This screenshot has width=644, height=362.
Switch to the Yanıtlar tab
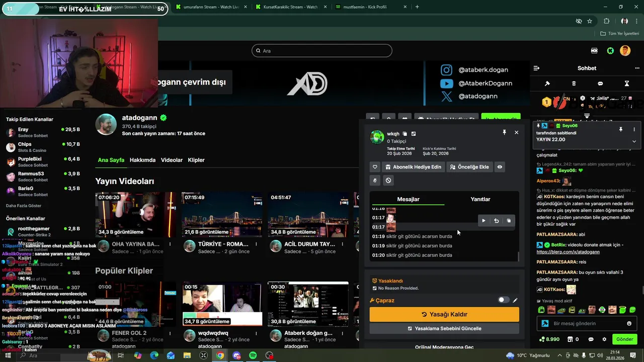tap(480, 199)
